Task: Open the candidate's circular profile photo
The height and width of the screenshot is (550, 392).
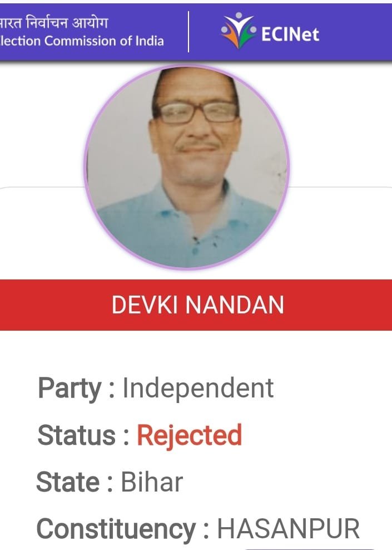Action: click(186, 167)
